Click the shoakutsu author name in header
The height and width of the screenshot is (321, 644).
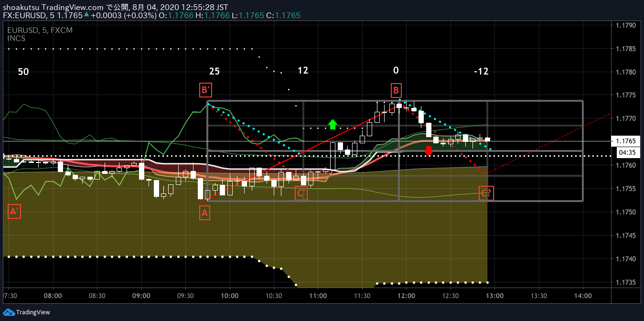click(x=21, y=8)
